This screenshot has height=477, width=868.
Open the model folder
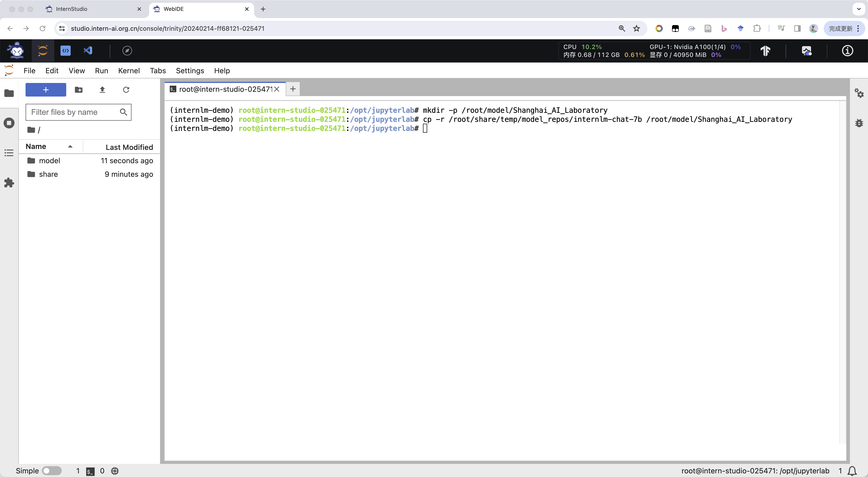50,161
